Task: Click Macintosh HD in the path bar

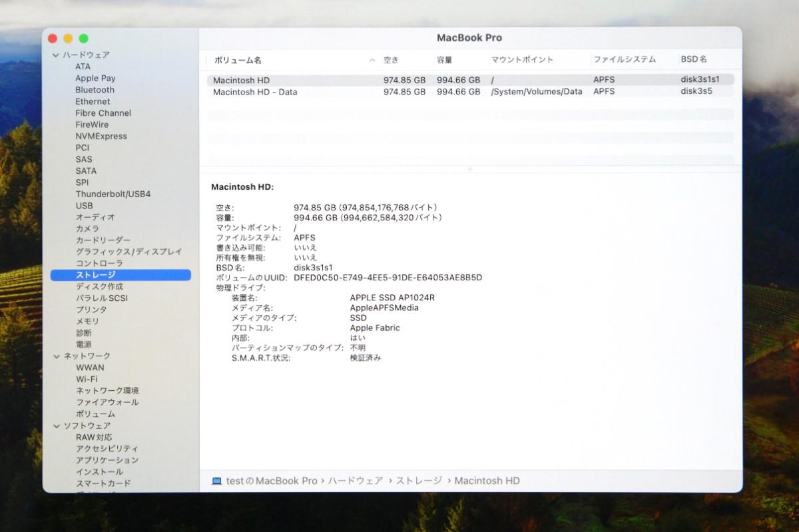Action: pos(487,481)
